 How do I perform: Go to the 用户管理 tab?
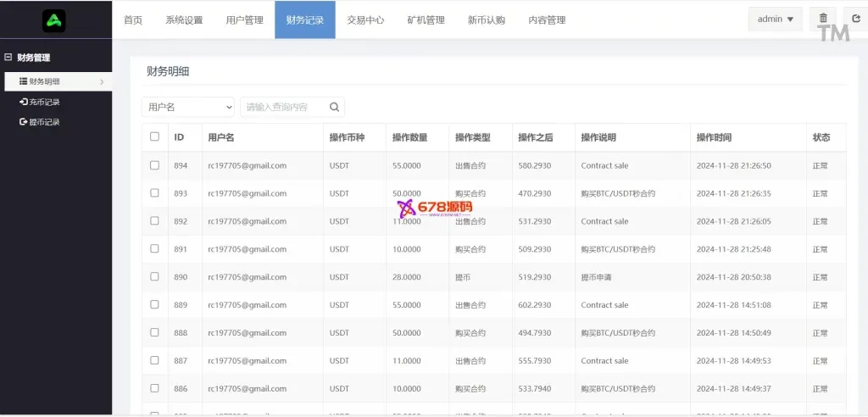click(244, 19)
